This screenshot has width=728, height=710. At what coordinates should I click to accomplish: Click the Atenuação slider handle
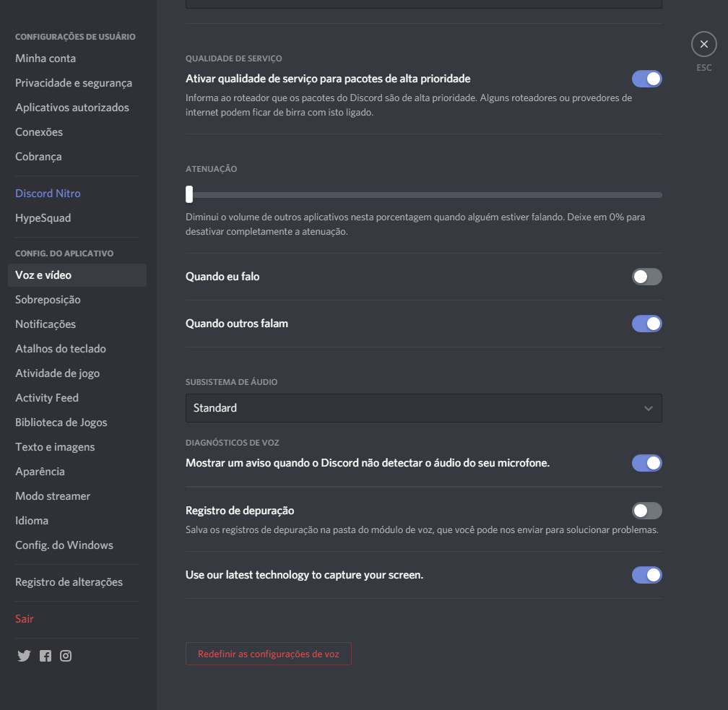[x=189, y=194]
